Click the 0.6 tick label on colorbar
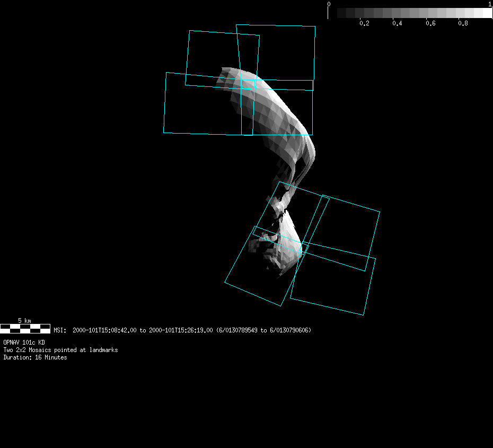Screen dimensions: 493x448 430,24
